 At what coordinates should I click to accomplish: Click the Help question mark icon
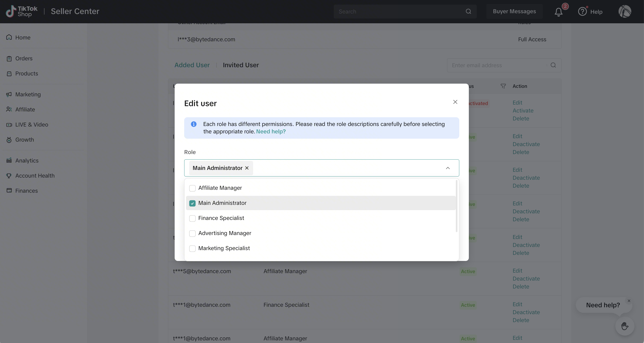coord(582,12)
